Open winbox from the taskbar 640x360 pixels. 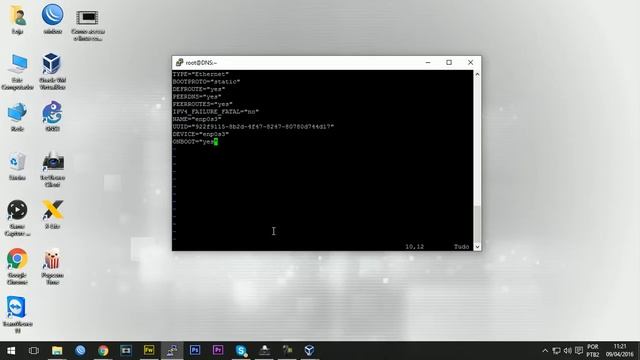coord(80,350)
